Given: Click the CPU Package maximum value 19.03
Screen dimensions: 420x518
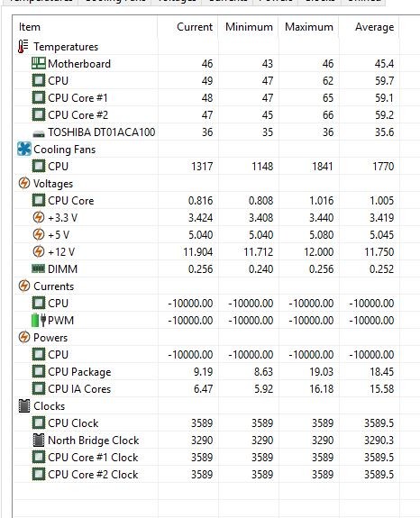Looking at the screenshot, I should coord(322,372).
